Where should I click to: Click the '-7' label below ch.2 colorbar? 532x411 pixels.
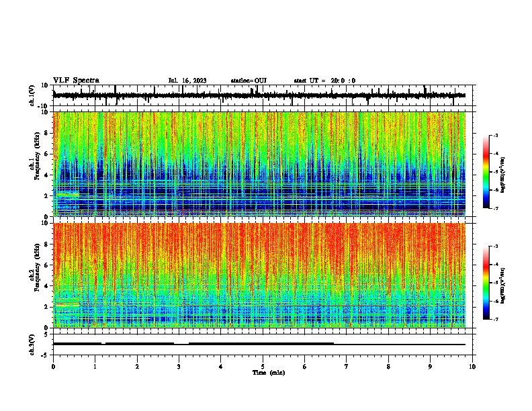coord(495,320)
